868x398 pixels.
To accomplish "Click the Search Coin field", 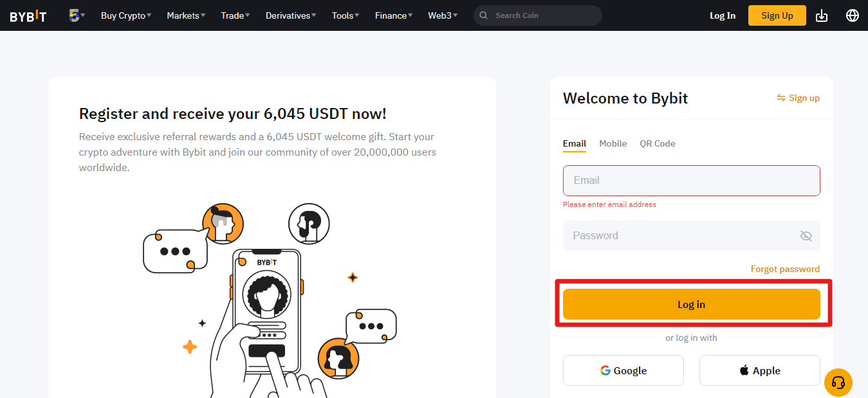I will [x=538, y=15].
